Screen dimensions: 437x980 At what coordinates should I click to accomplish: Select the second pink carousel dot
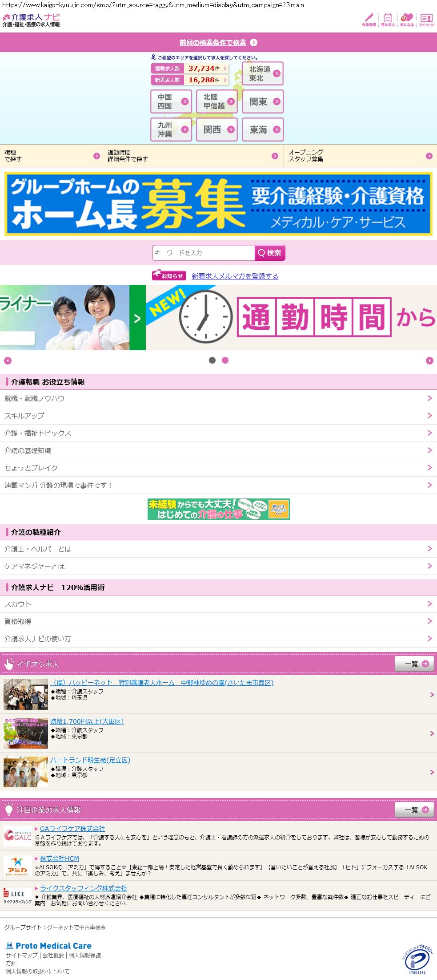[225, 360]
